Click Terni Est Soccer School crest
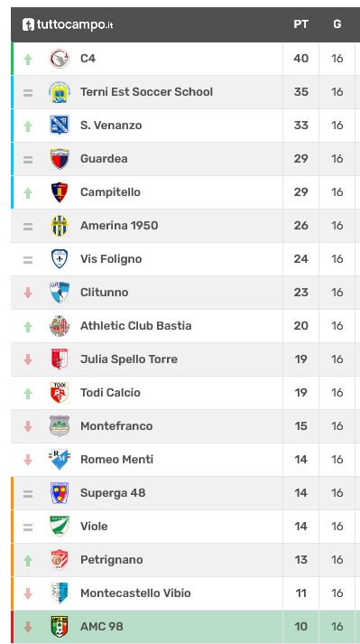The image size is (360, 644). pos(60,92)
